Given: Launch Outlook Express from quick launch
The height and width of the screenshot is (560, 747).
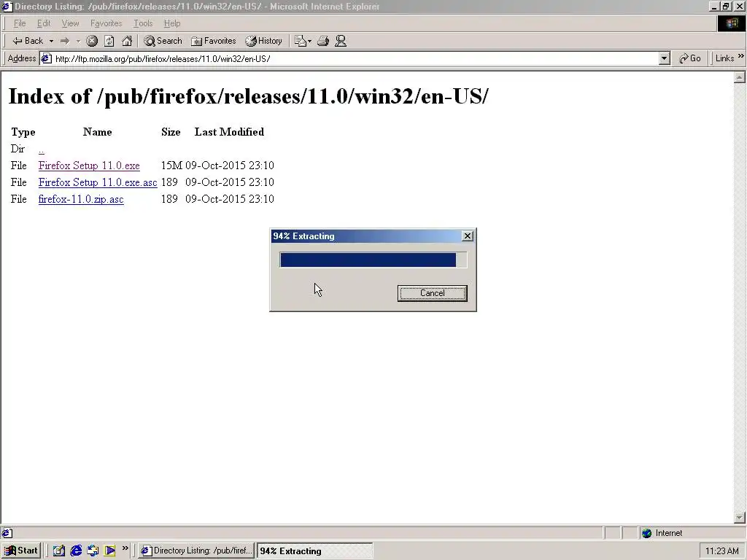Looking at the screenshot, I should tap(93, 551).
